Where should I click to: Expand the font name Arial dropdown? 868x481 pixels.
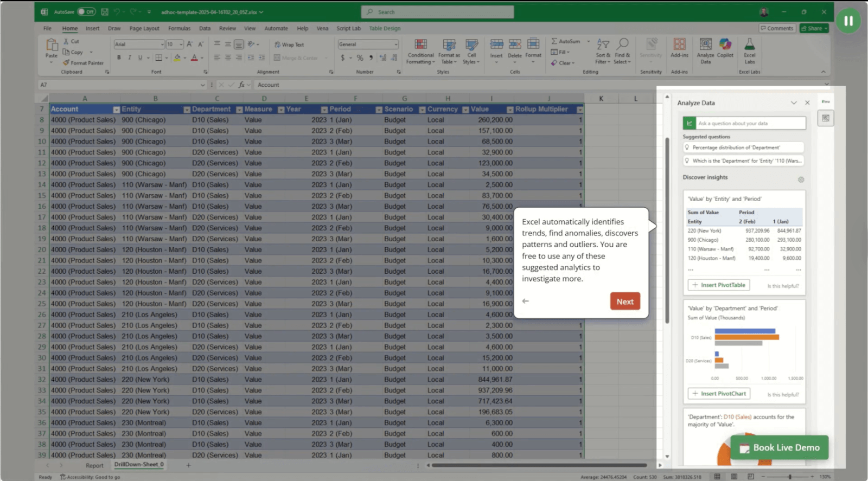coord(162,44)
